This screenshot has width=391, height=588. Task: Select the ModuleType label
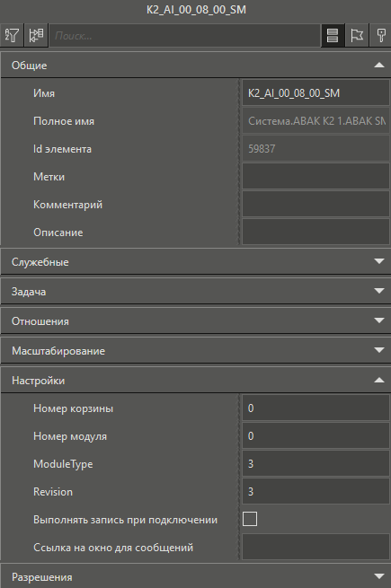pos(63,464)
